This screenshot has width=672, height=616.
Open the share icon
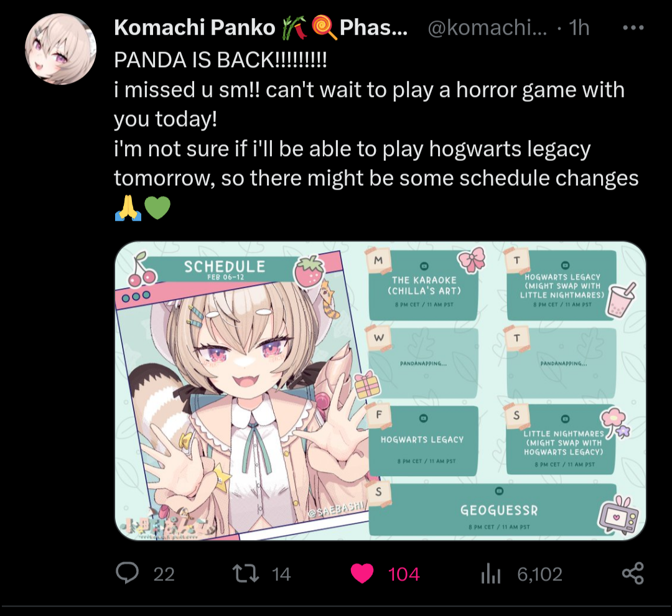pyautogui.click(x=633, y=574)
